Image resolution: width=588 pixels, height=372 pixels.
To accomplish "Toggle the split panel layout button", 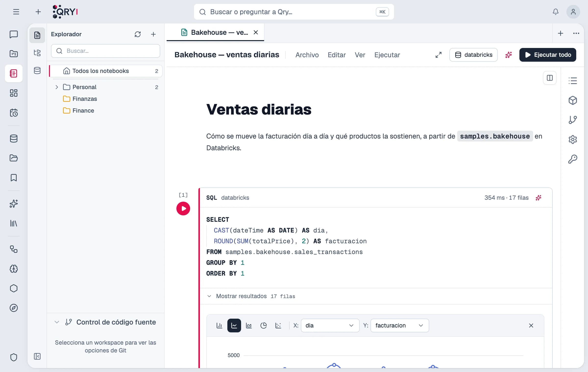I will click(550, 78).
